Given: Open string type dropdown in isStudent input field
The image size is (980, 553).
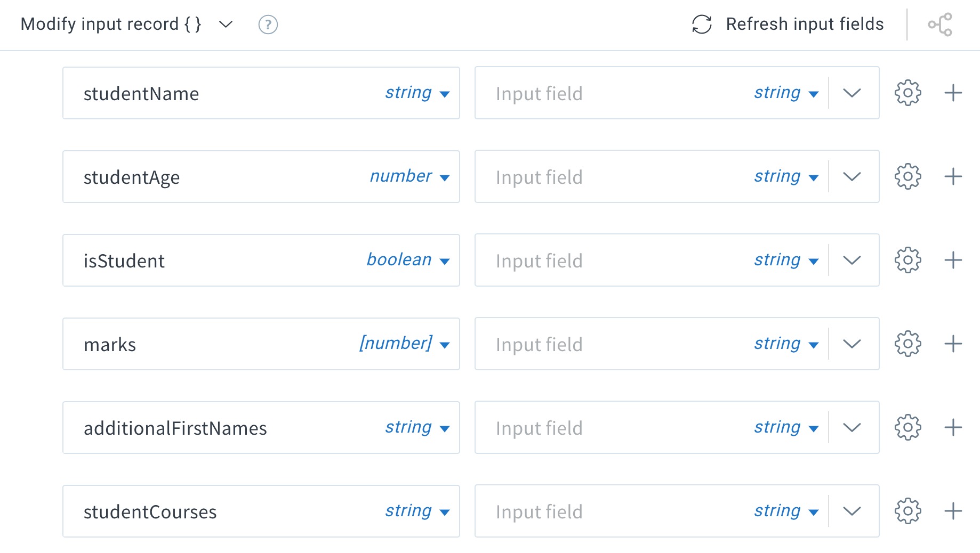Looking at the screenshot, I should (x=786, y=260).
